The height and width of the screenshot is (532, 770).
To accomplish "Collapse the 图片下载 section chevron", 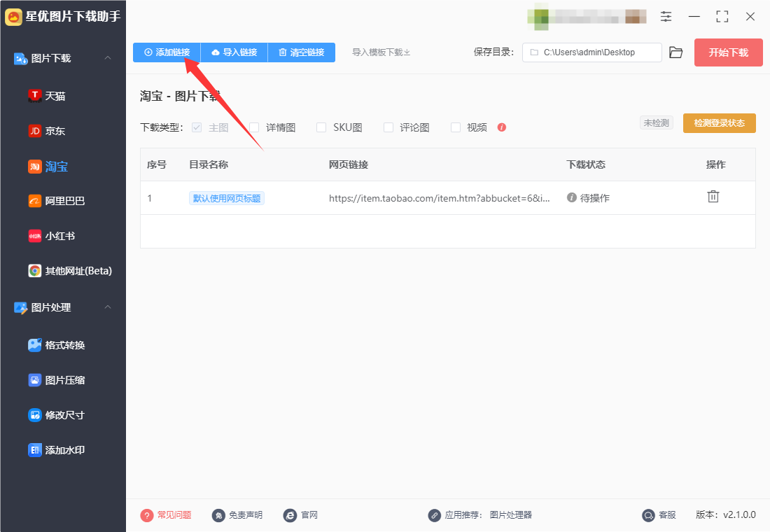I will 108,58.
